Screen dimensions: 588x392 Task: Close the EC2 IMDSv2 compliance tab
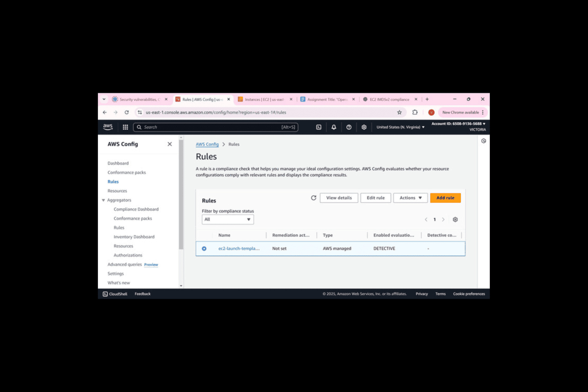(416, 99)
